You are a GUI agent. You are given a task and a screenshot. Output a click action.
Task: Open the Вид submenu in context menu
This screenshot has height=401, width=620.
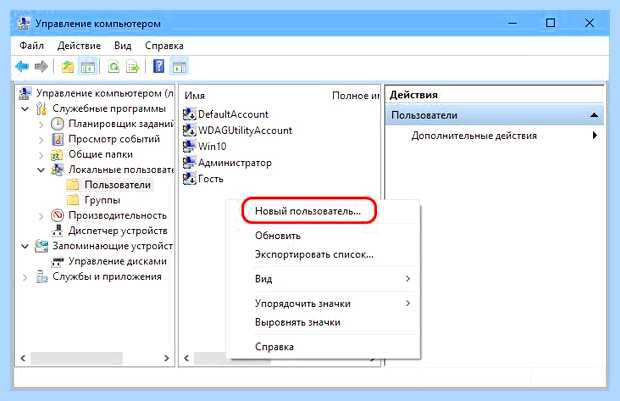click(x=325, y=279)
